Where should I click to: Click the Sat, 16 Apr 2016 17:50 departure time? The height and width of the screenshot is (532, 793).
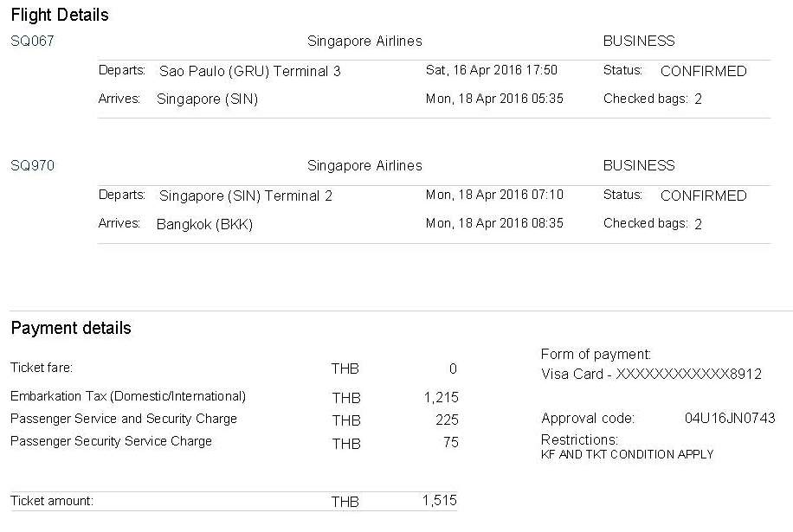(x=491, y=70)
